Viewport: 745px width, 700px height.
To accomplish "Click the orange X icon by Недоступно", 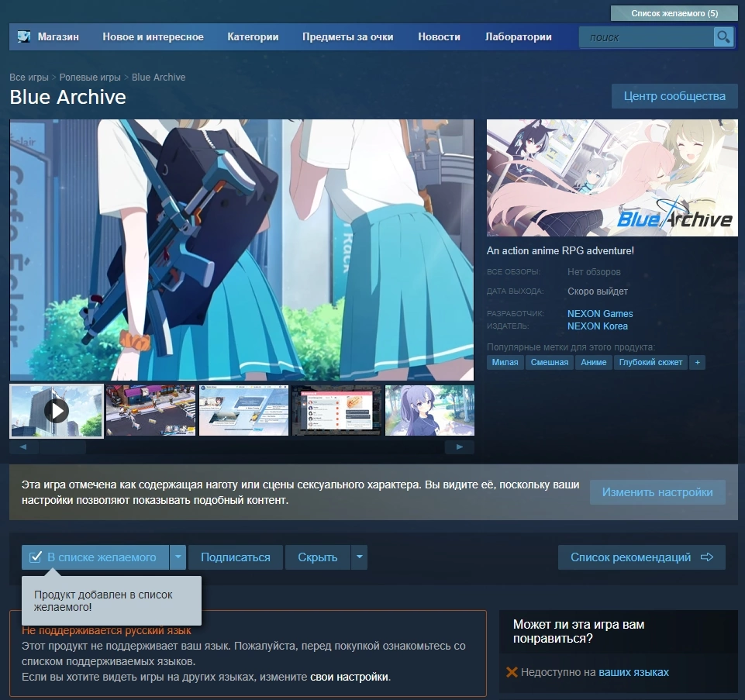I will [x=512, y=672].
